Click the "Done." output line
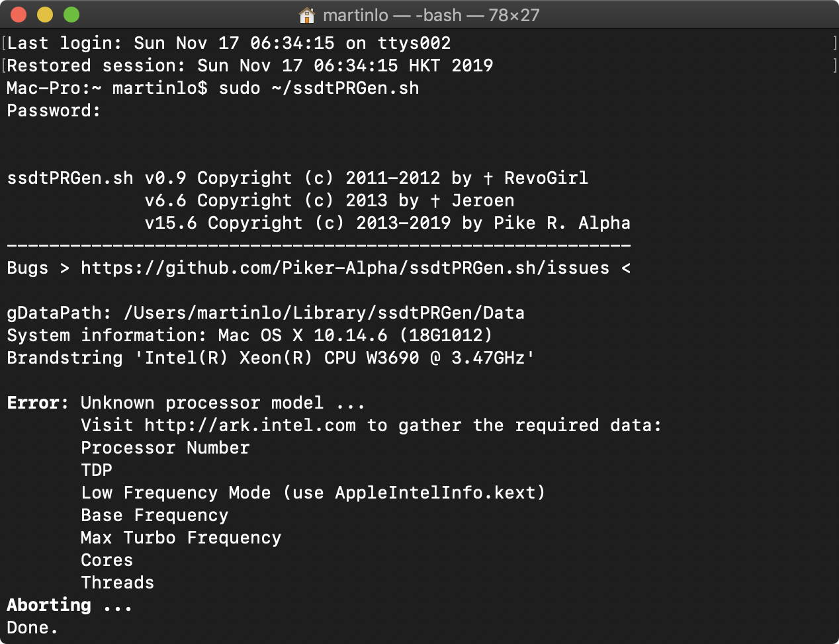839x644 pixels. (32, 627)
